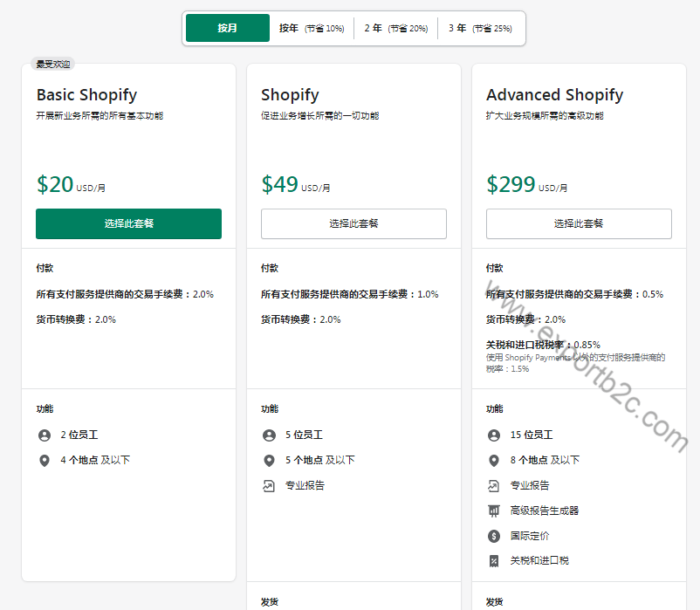Click staff icon beside 2 位员工

[x=45, y=435]
